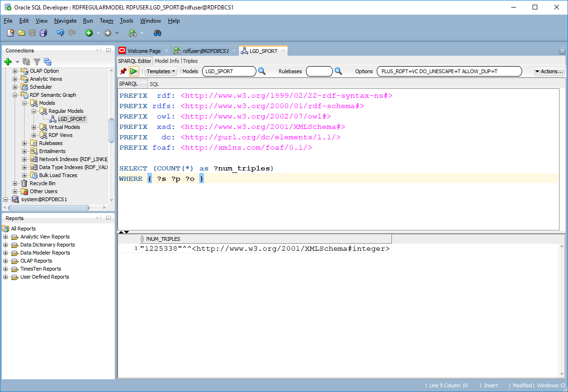Click the Open folder toolbar icon
This screenshot has height=392, width=568.
(x=21, y=33)
